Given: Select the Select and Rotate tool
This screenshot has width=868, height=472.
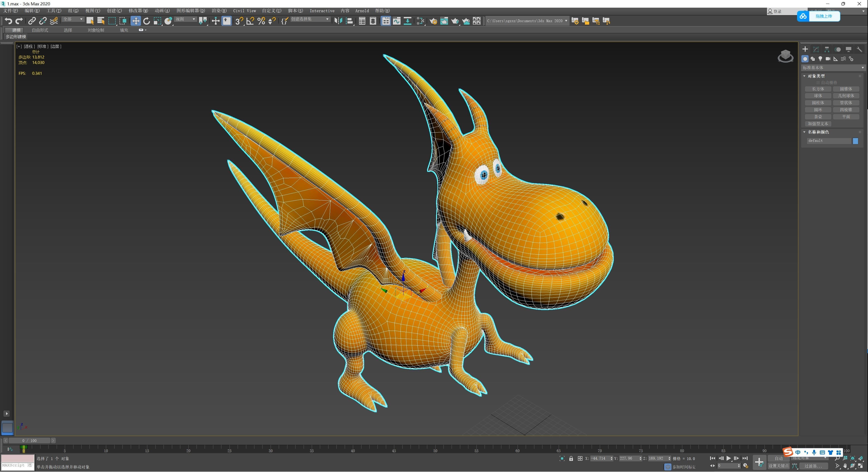Looking at the screenshot, I should (146, 21).
